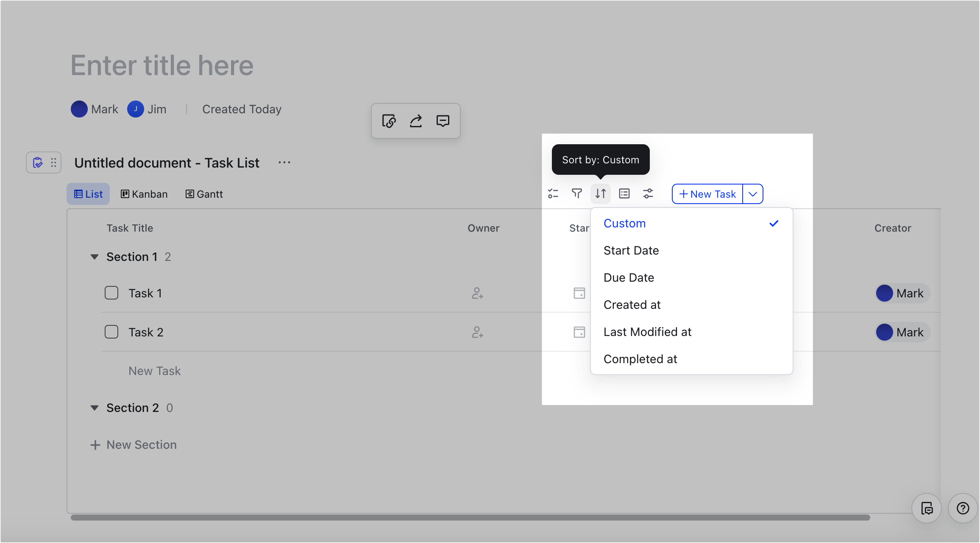Click the horizontal scrollbar at the bottom

pos(471,518)
